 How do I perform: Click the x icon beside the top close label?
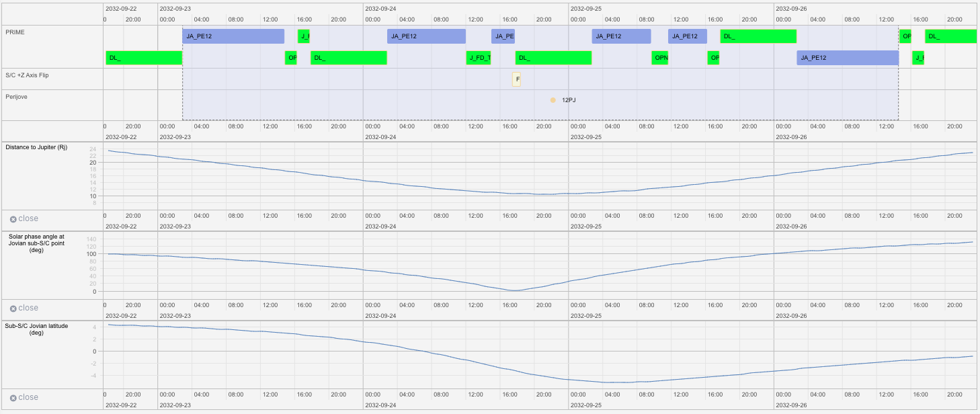click(13, 218)
